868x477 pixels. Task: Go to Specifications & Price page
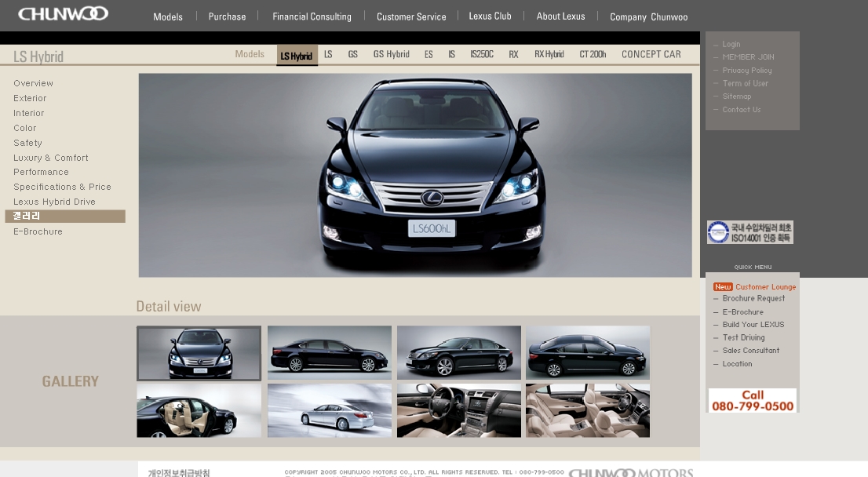62,187
